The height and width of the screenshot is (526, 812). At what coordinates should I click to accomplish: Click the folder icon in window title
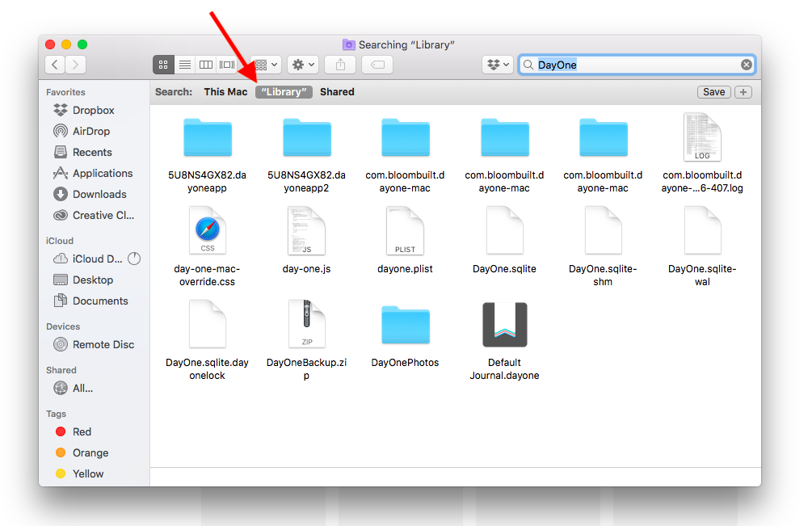point(348,44)
